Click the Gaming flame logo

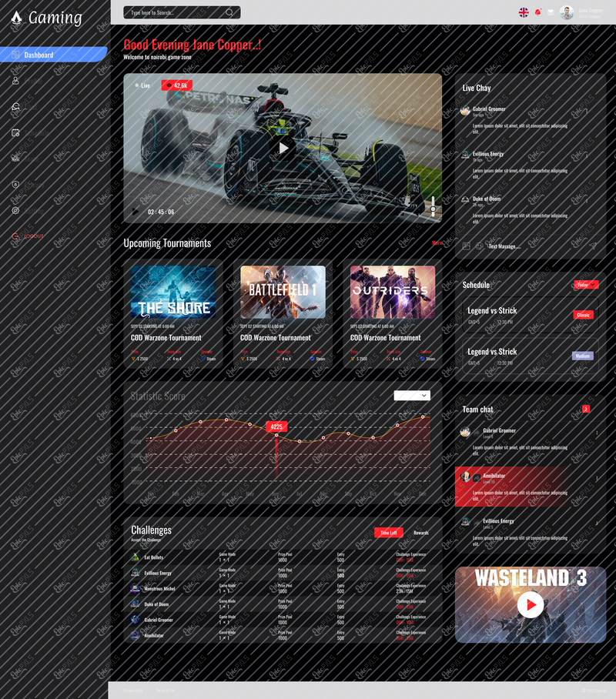(16, 18)
